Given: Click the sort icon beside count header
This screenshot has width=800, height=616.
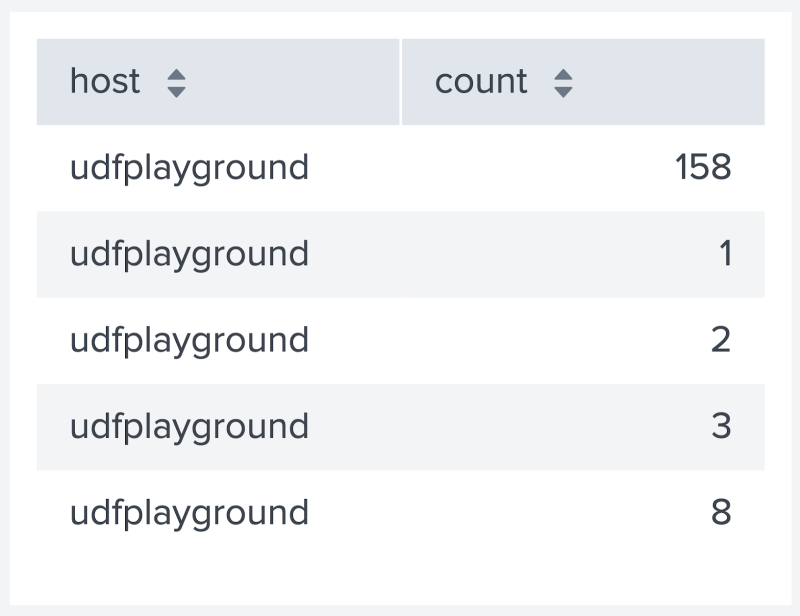Looking at the screenshot, I should [563, 83].
